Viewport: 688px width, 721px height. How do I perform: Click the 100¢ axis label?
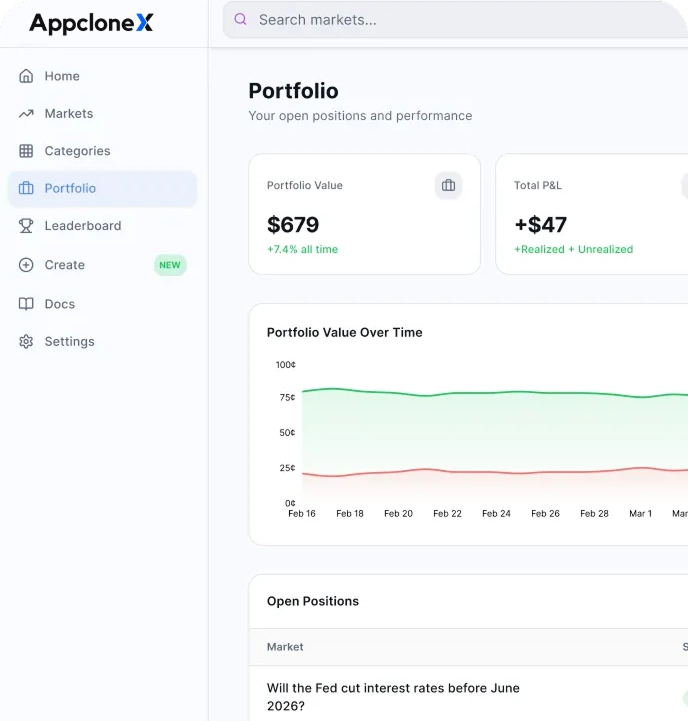[286, 365]
